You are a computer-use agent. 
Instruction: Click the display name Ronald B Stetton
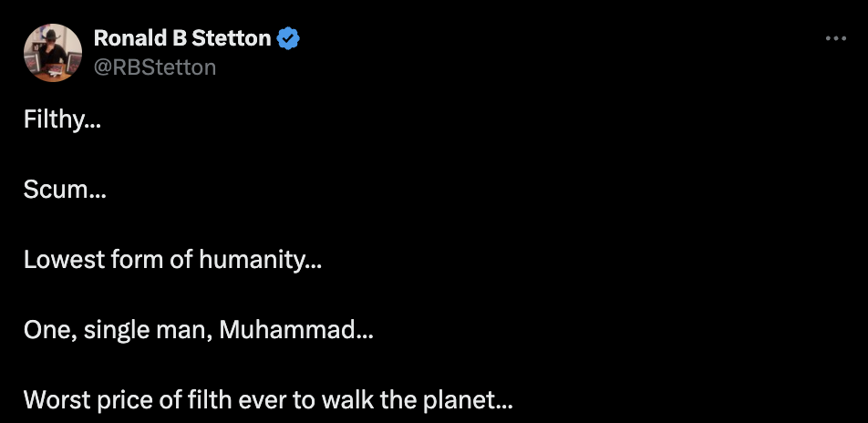pyautogui.click(x=182, y=38)
